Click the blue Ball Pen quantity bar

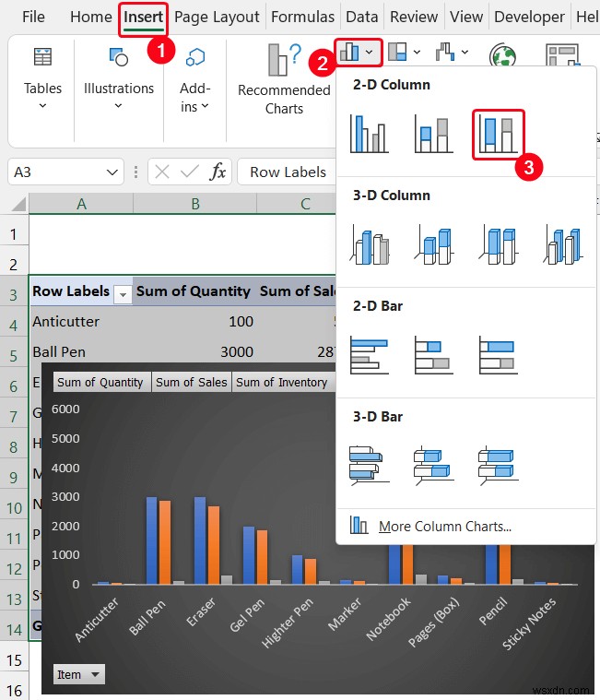[152, 540]
